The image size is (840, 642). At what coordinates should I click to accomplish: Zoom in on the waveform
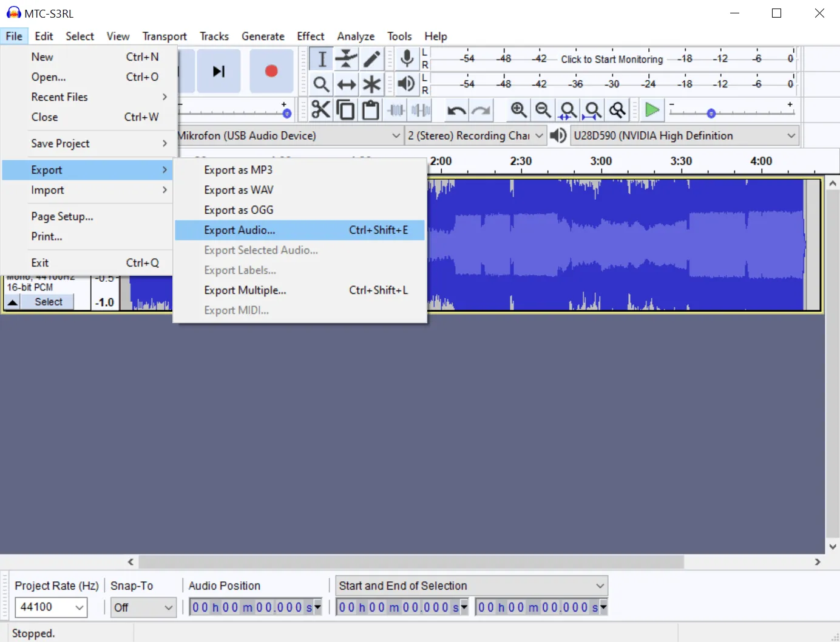point(519,110)
